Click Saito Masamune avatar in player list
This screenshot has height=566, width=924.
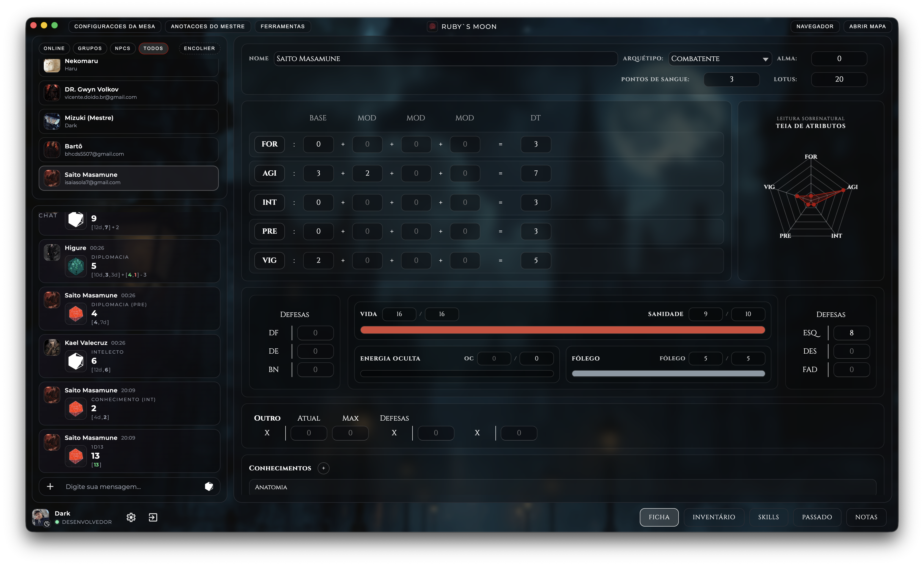52,178
